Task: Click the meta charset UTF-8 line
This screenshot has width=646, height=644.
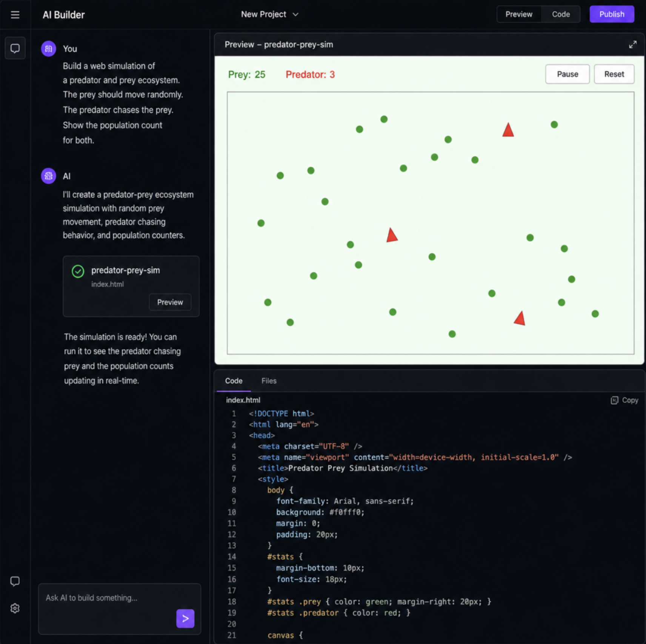Action: pyautogui.click(x=310, y=446)
